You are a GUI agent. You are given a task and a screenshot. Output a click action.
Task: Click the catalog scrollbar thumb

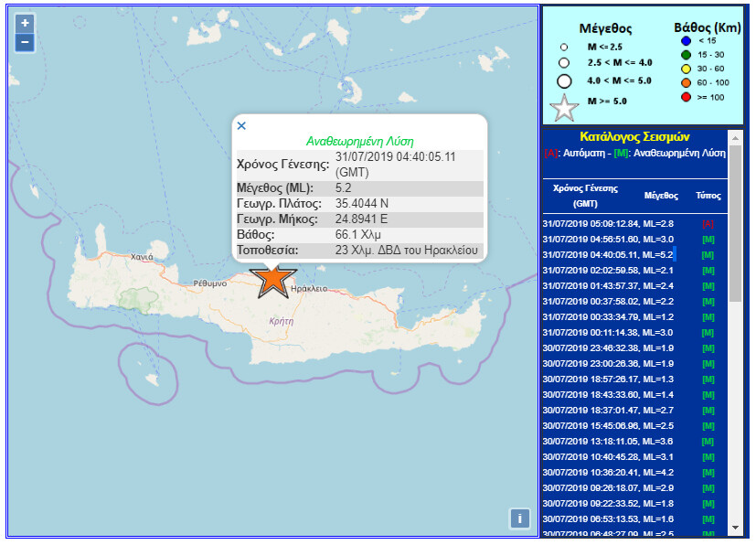coord(735,223)
